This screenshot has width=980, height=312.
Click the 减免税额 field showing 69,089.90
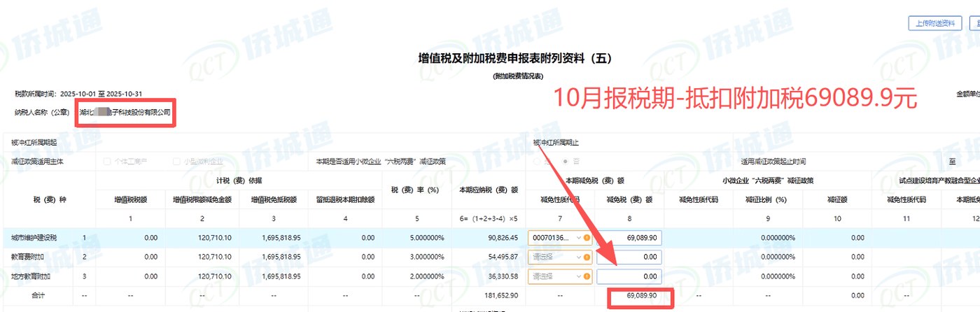pyautogui.click(x=629, y=238)
